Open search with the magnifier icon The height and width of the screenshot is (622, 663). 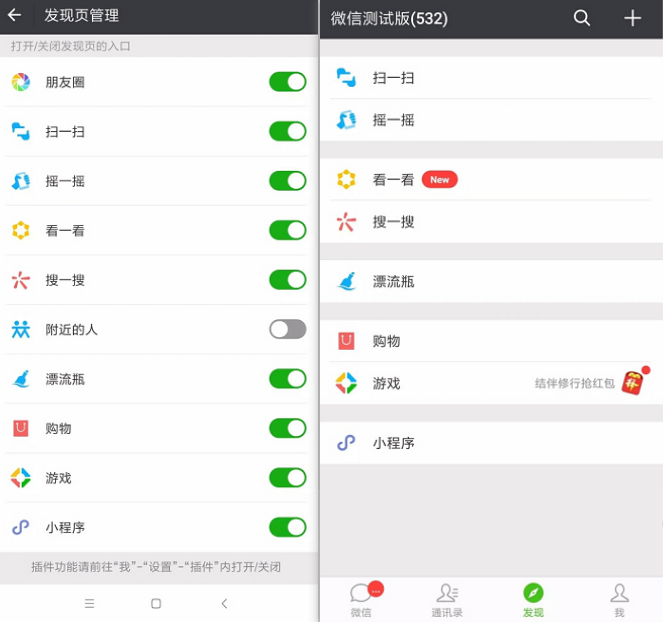click(x=582, y=18)
